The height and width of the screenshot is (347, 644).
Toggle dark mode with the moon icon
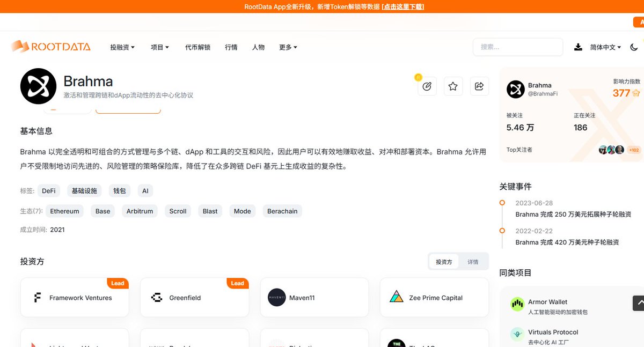tap(634, 47)
